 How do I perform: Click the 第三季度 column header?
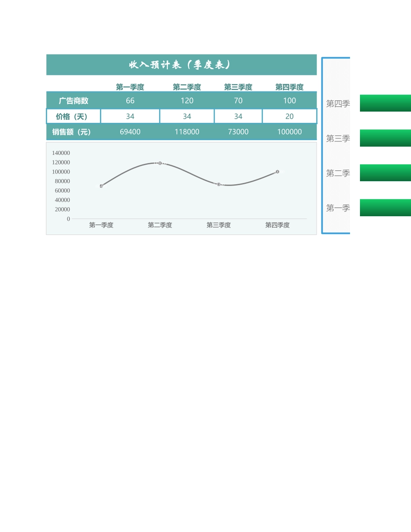pyautogui.click(x=238, y=87)
